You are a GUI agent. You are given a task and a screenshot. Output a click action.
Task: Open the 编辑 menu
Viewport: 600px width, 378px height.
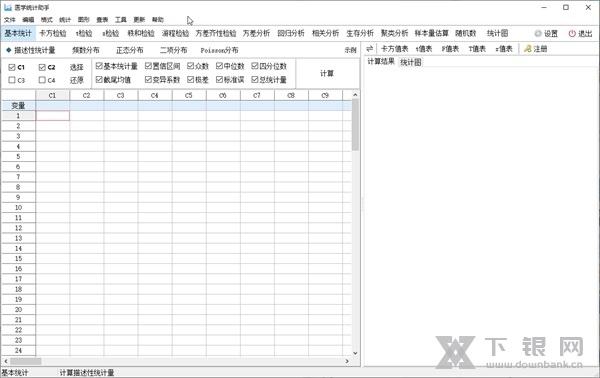(28, 20)
